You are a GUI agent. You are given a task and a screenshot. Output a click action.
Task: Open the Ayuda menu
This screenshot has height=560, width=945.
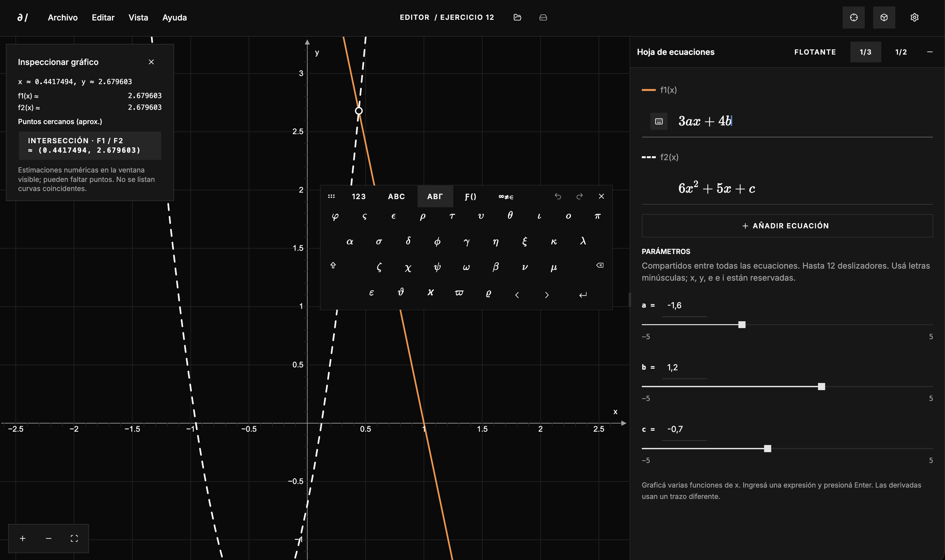[x=175, y=17]
